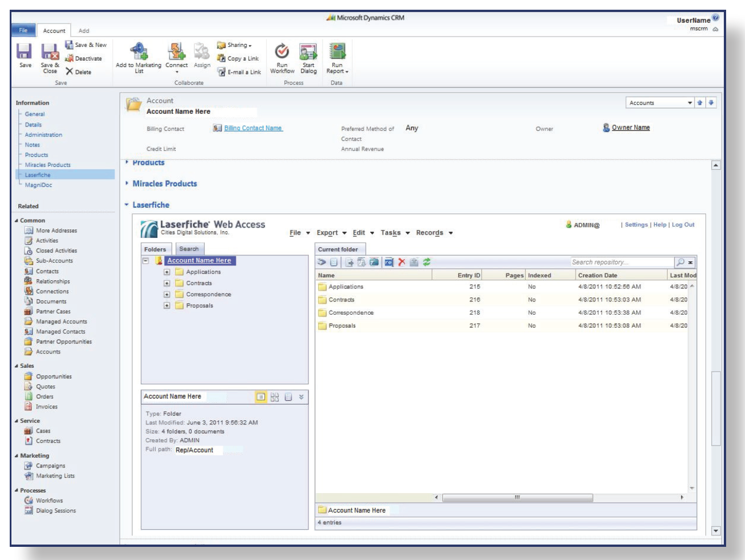Deactivate the account via the ribbon
Screen dimensions: 745x560
[x=84, y=58]
